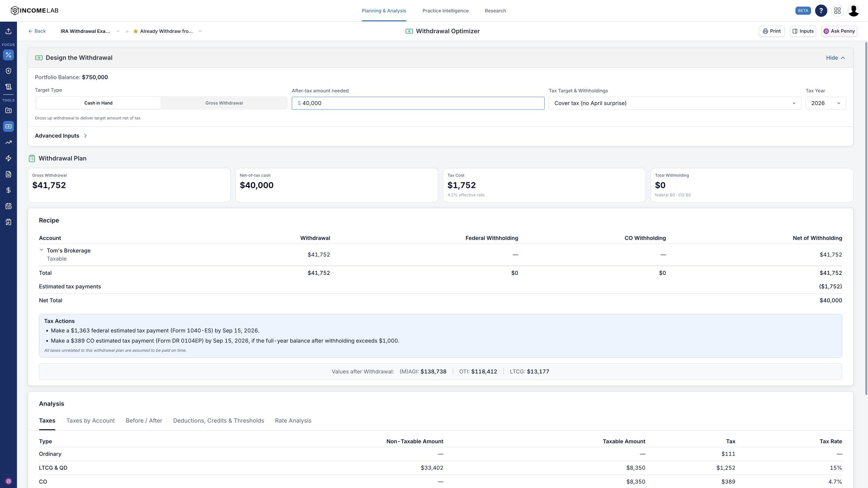Click the $389 CO estimated payment line

225,341
